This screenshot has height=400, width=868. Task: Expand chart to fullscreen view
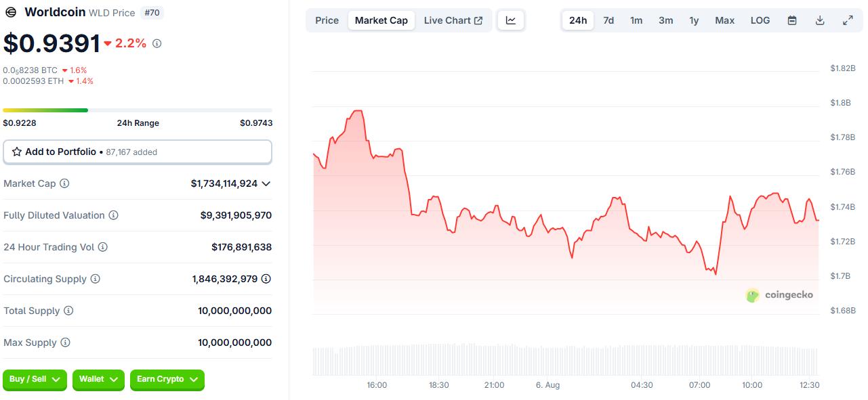847,20
